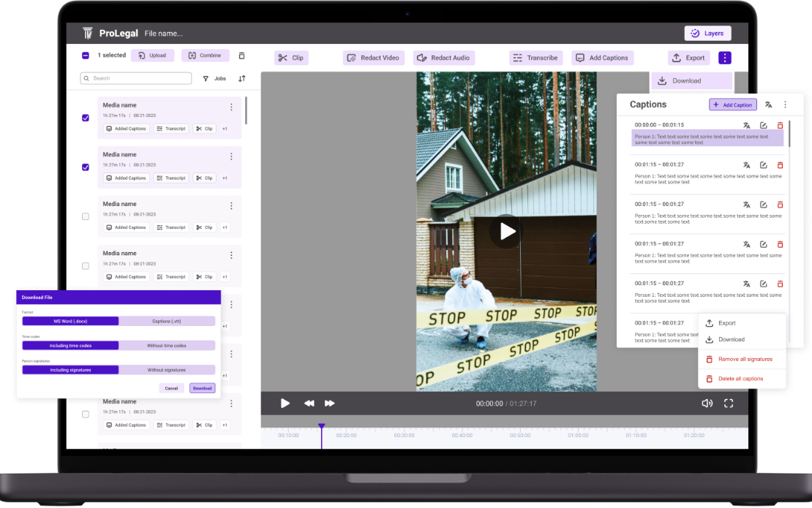Click Download in the Download File dialog
The height and width of the screenshot is (508, 812).
click(x=203, y=388)
